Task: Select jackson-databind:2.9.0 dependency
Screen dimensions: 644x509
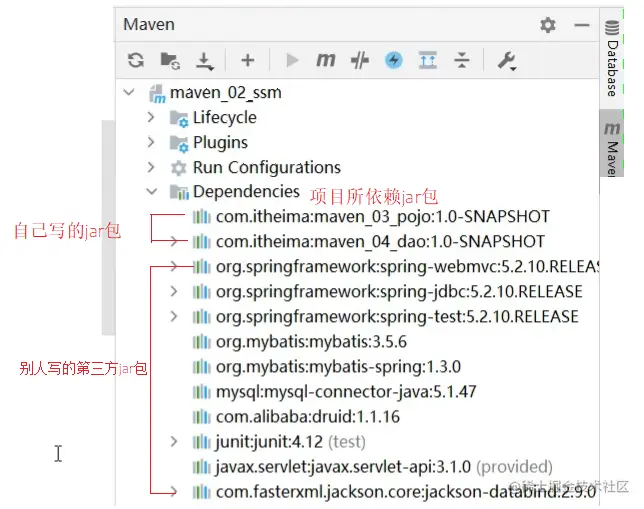Action: pyautogui.click(x=406, y=492)
